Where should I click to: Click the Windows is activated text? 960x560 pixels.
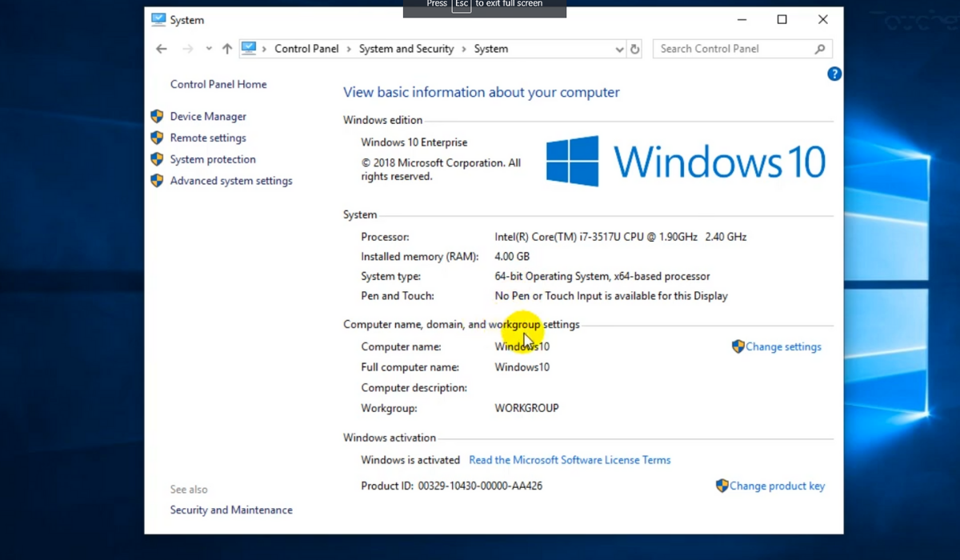(410, 460)
